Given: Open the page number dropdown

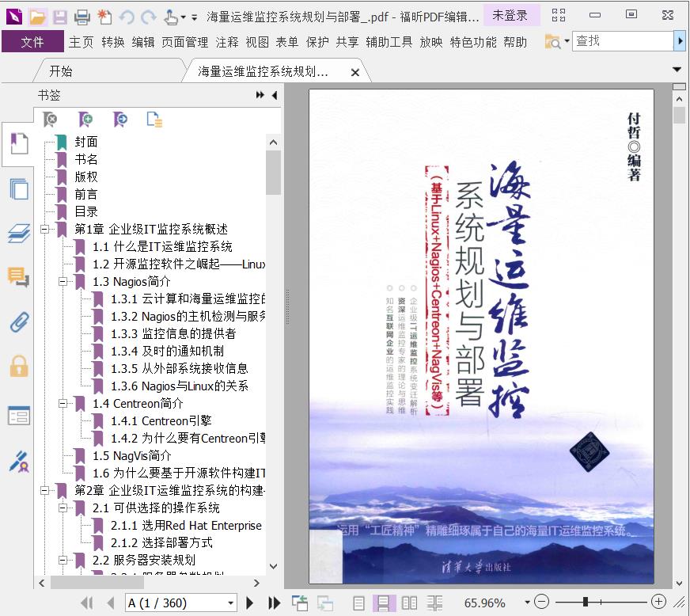Looking at the screenshot, I should pos(230,603).
